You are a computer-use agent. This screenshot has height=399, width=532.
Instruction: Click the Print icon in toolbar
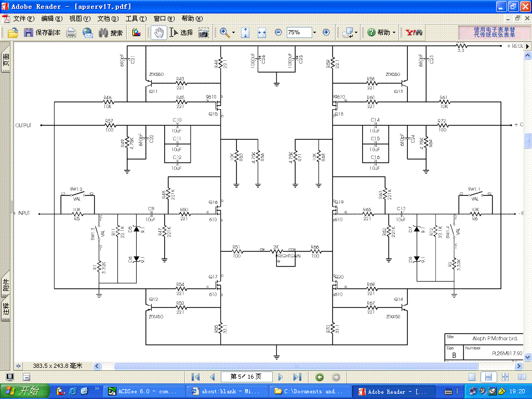coord(71,33)
